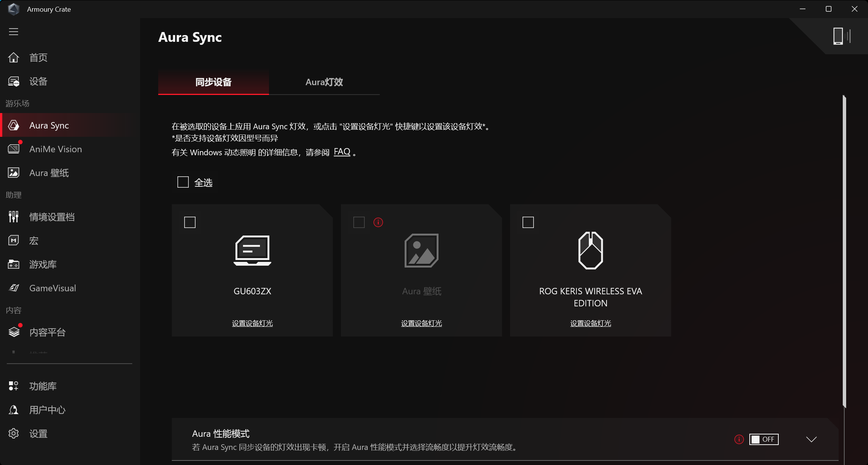Minimize the Armoury Crate window

tap(803, 9)
